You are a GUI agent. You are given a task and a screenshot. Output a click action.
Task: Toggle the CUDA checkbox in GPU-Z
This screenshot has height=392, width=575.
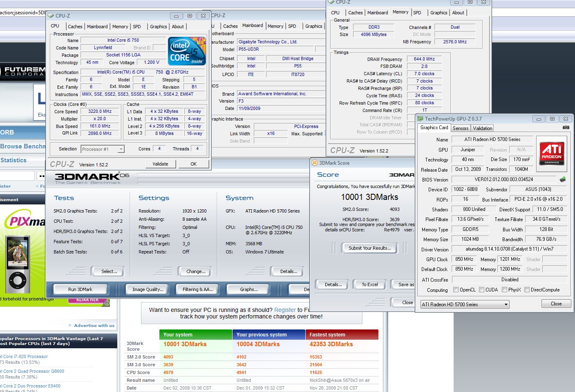481,290
